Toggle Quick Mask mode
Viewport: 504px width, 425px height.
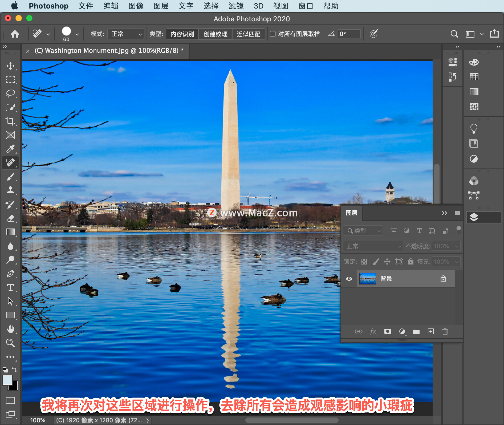click(x=10, y=400)
